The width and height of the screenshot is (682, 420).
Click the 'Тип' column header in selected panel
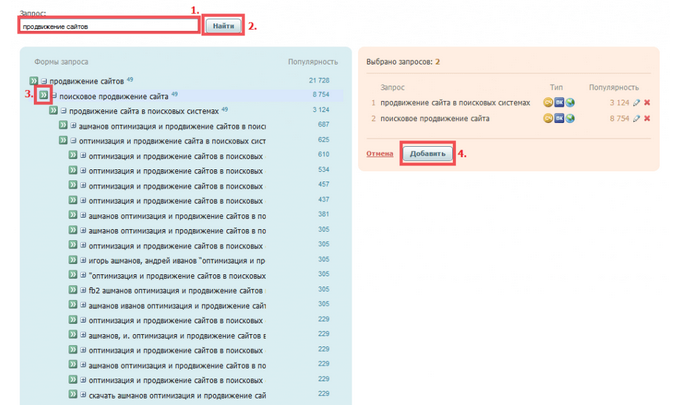click(556, 87)
